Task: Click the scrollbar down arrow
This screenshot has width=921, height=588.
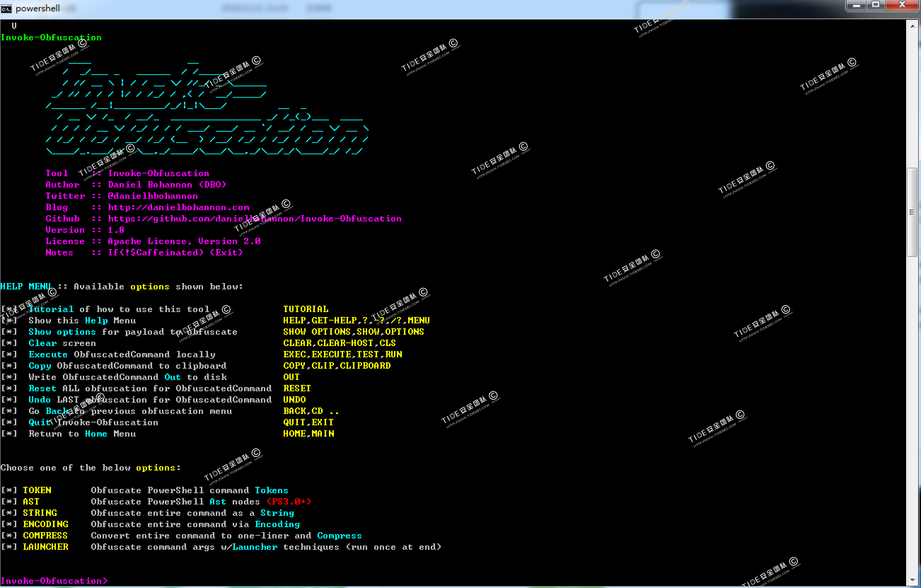Action: pyautogui.click(x=912, y=580)
